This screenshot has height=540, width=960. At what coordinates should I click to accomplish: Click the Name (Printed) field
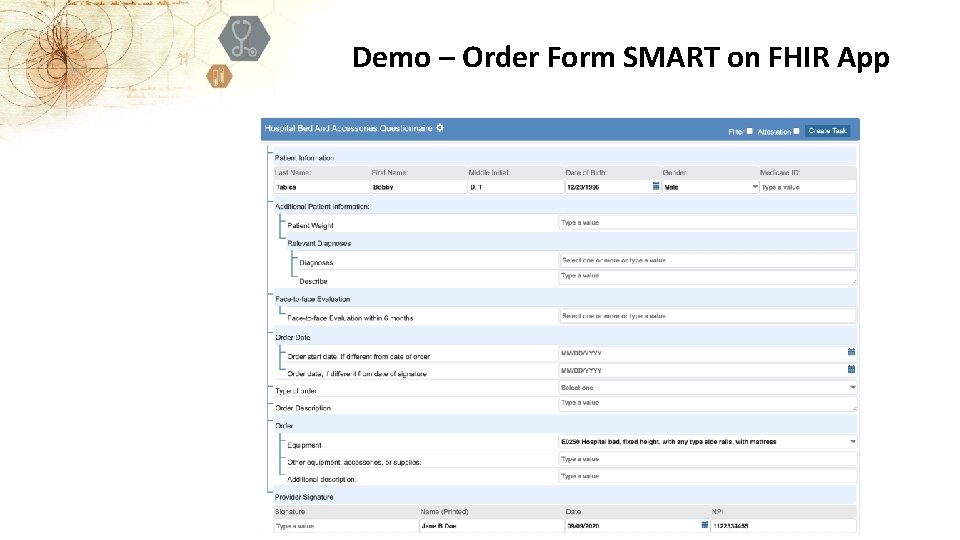[492, 526]
